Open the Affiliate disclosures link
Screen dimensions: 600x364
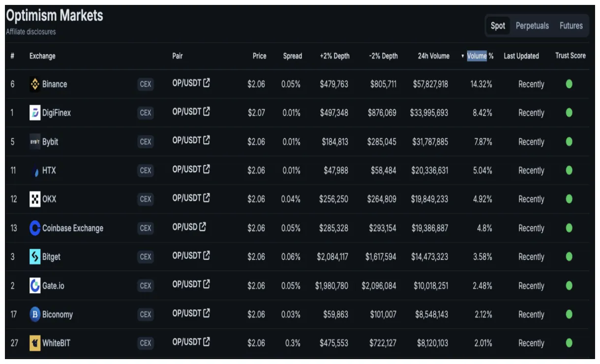coord(31,32)
